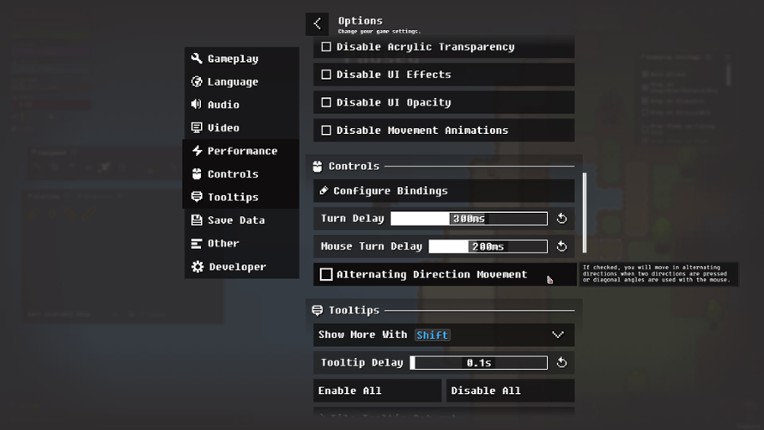Enable Disable Acrylic Transparency checkbox

tap(326, 47)
